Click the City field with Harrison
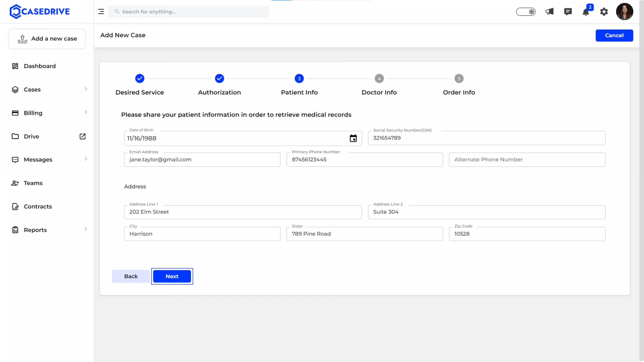 202,234
